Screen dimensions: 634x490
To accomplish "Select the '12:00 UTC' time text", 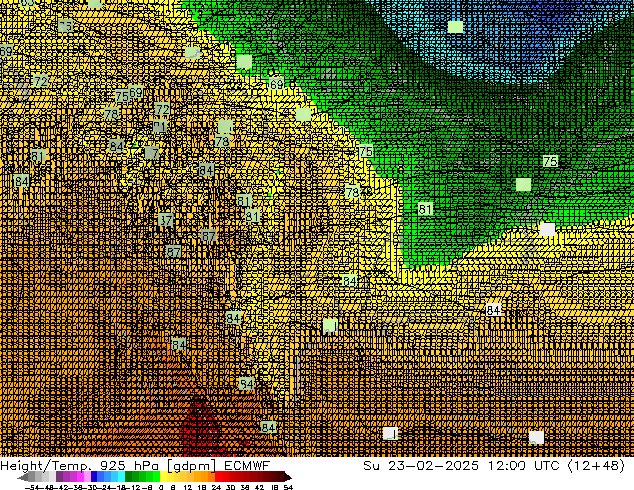I will 524,465.
